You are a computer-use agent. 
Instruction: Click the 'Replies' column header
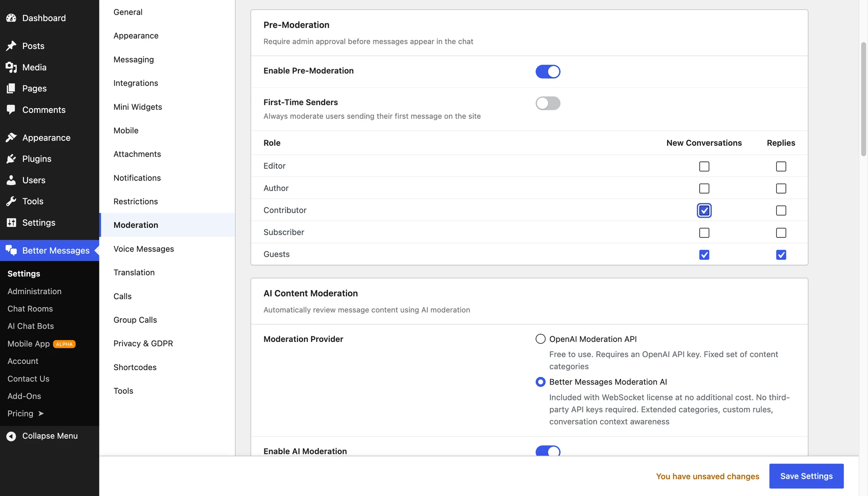coord(781,143)
